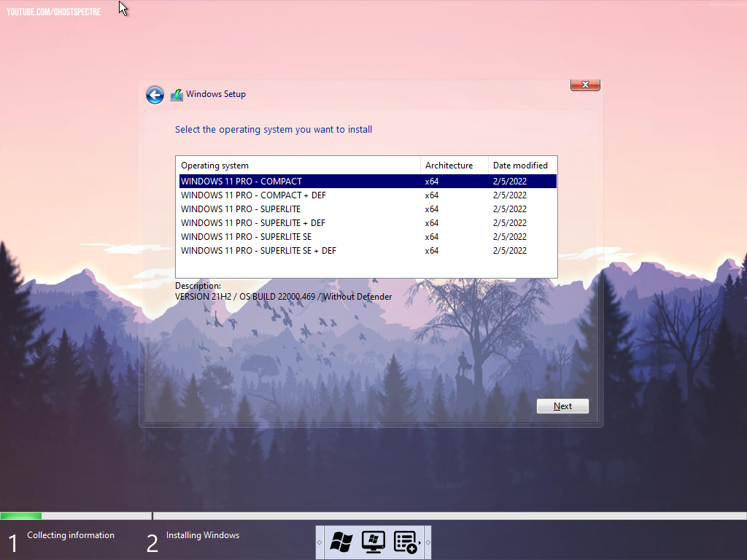Select WINDOWS 11 PRO - SUPERLITE row
747x560 pixels.
point(368,209)
